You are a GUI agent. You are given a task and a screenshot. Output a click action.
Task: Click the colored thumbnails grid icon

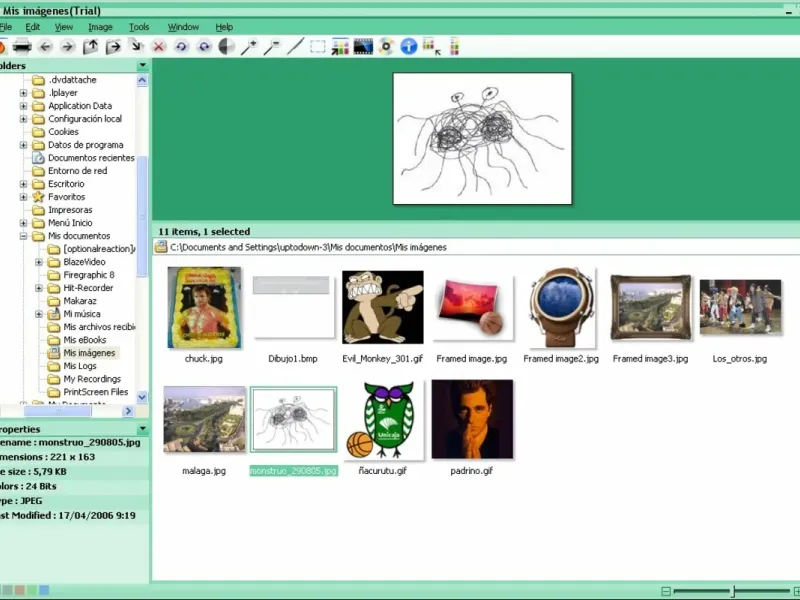(340, 47)
